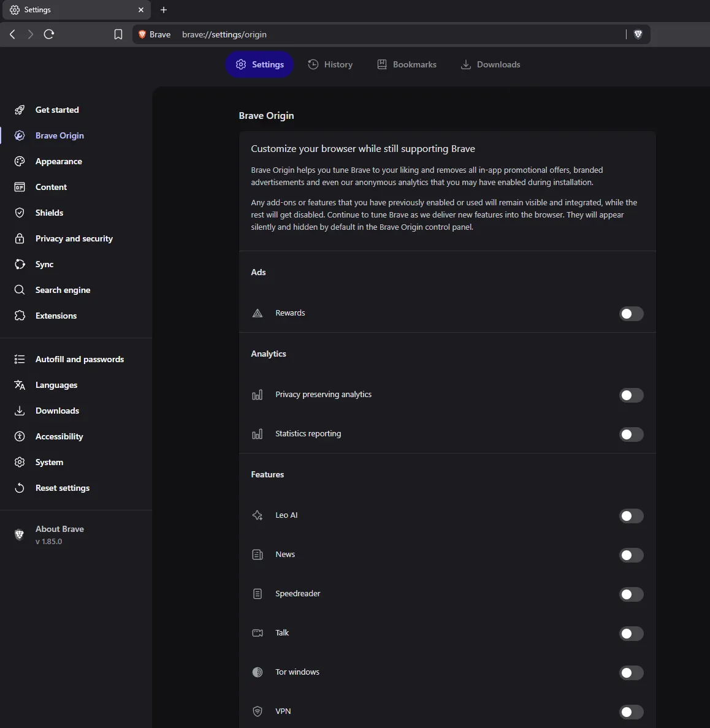Switch to the History tab

click(x=330, y=64)
